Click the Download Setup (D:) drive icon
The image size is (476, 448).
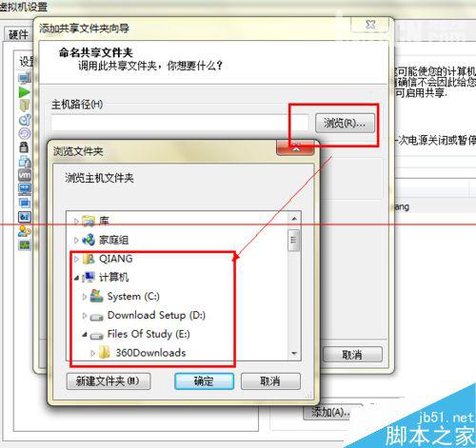point(96,317)
